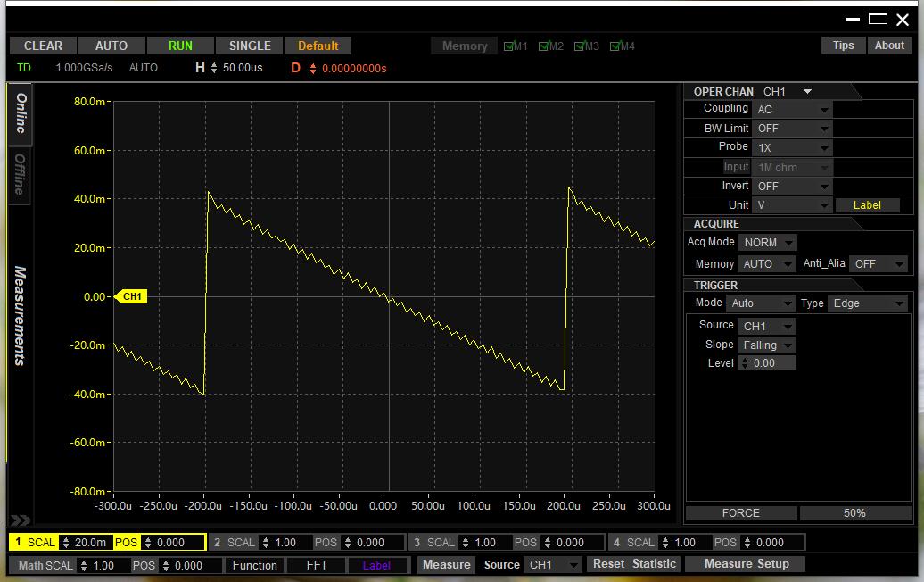The width and height of the screenshot is (924, 582).
Task: Open the Acq Mode NORM dropdown
Action: coord(767,243)
